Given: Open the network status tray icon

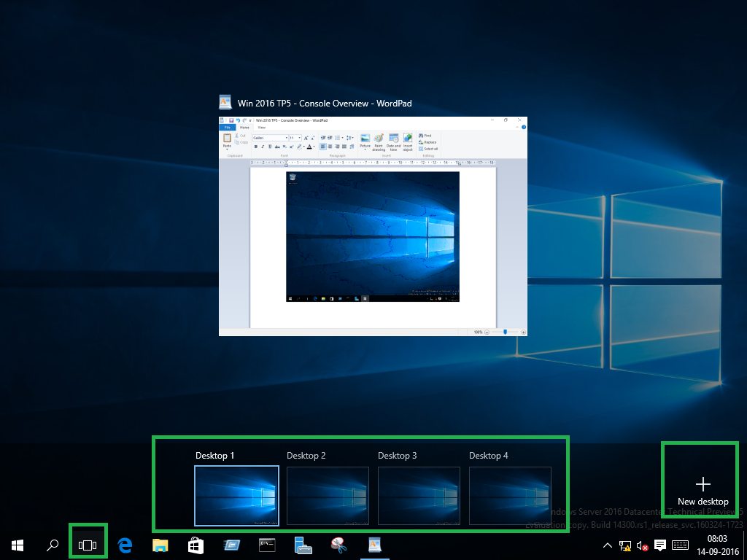Looking at the screenshot, I should point(625,545).
